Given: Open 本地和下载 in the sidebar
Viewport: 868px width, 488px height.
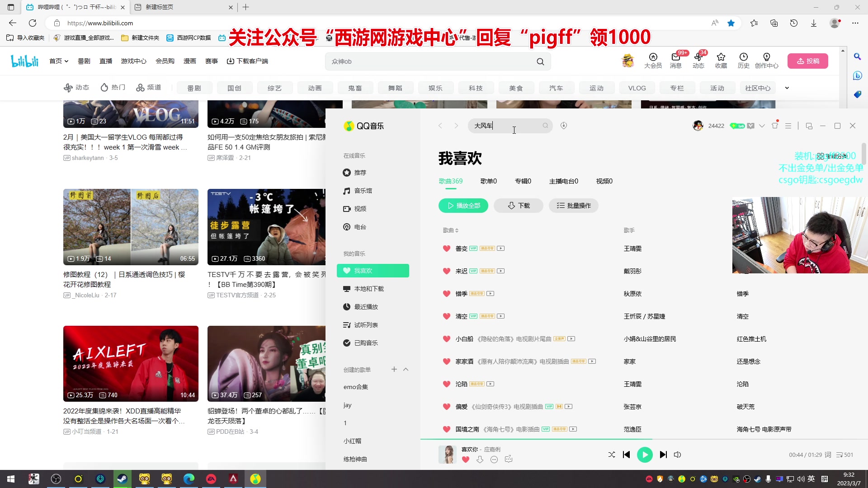Looking at the screenshot, I should 368,289.
